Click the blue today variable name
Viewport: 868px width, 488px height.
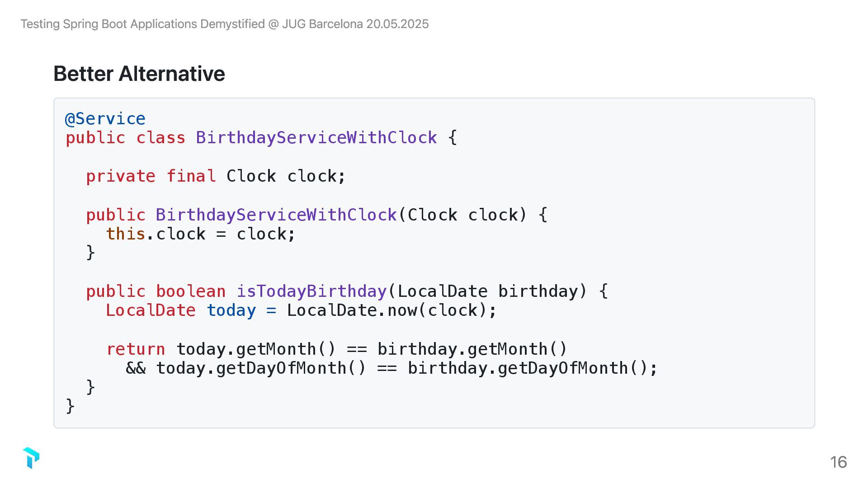tap(231, 311)
